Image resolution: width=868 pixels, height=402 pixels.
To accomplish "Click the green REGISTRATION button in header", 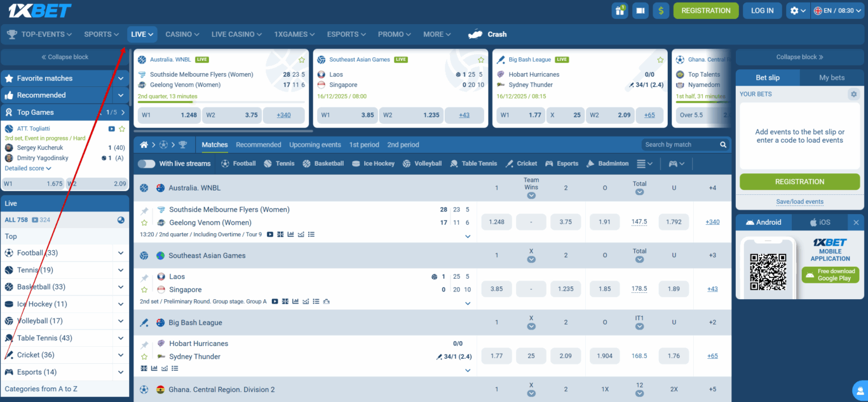I will [705, 11].
